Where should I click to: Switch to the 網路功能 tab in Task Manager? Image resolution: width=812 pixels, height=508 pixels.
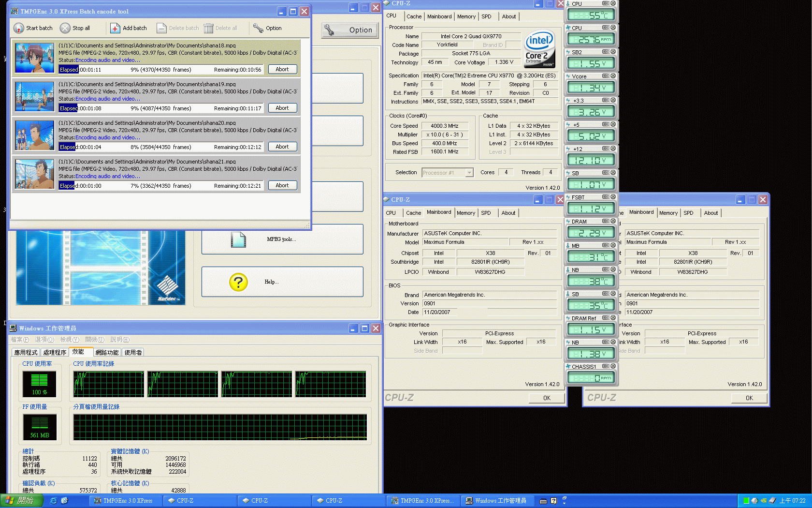coord(107,352)
